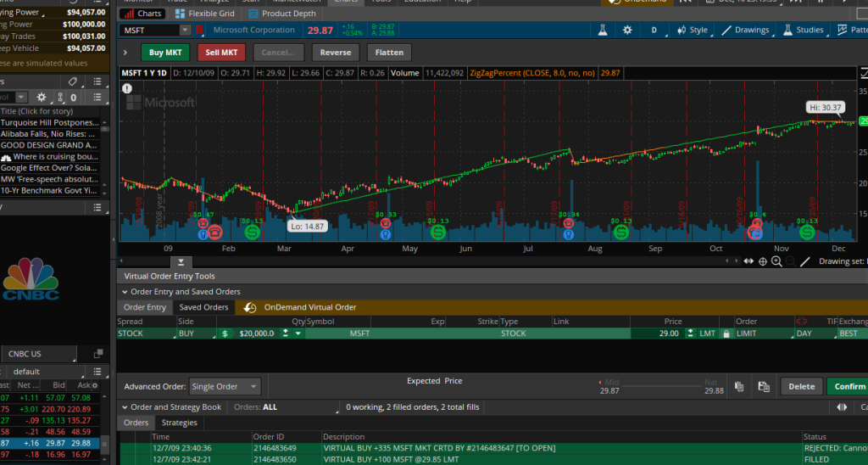This screenshot has height=465, width=868.
Task: Open the order Side BUY dropdown
Action: [196, 333]
